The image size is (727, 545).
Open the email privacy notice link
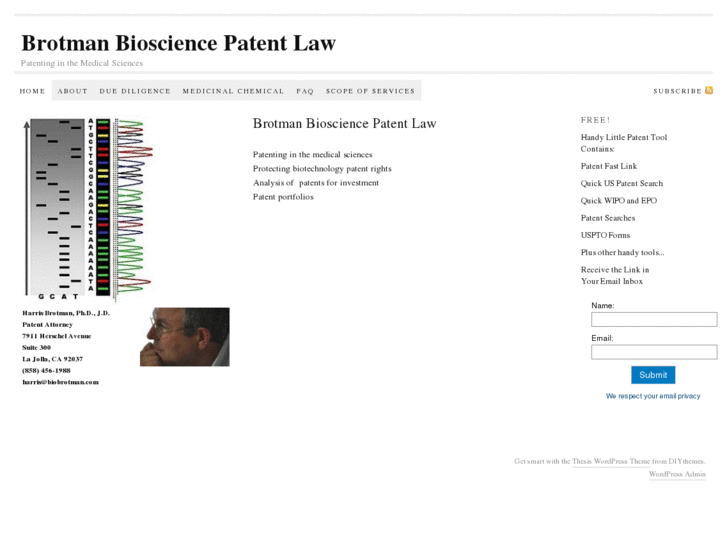(653, 396)
